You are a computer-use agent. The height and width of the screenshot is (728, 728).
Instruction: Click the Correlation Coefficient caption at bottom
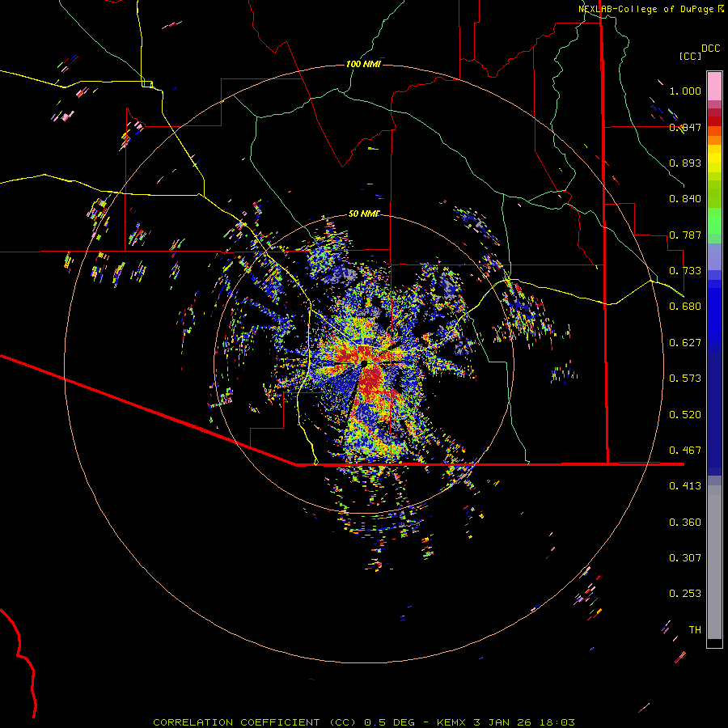(x=364, y=722)
